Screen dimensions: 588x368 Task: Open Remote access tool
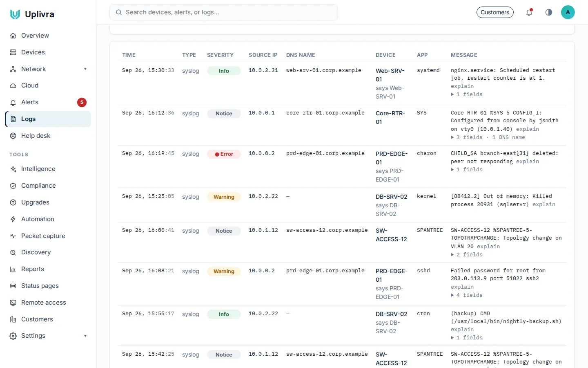(48, 303)
